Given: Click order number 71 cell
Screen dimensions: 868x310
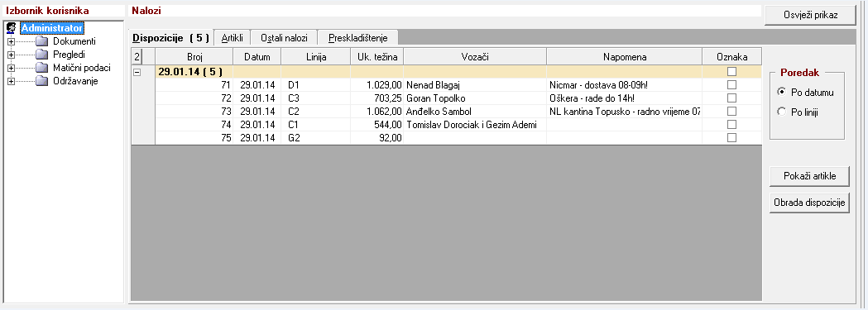Looking at the screenshot, I should click(x=194, y=85).
